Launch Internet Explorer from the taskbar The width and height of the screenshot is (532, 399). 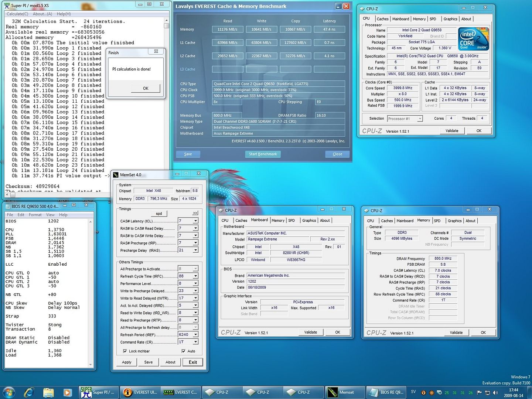(29, 392)
